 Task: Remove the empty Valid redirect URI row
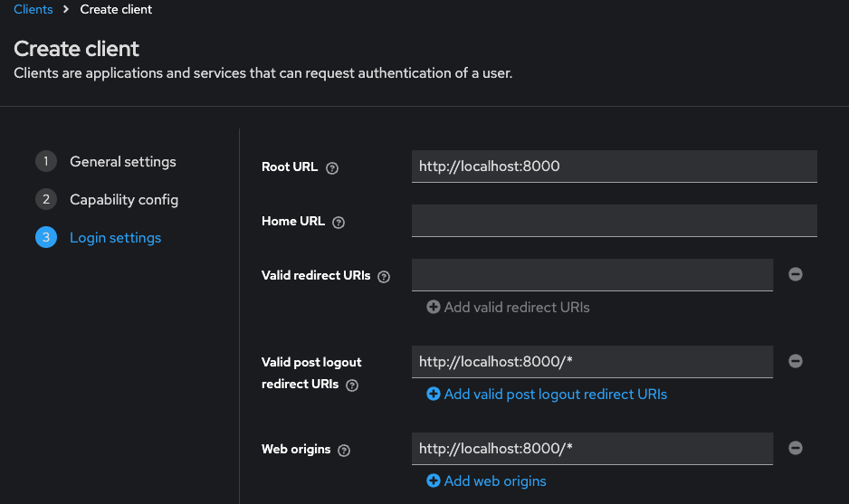click(796, 274)
